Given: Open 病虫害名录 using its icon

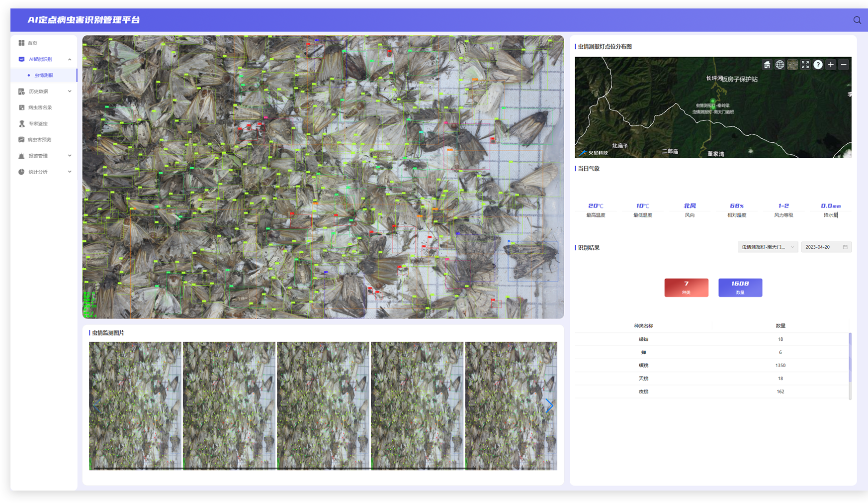Looking at the screenshot, I should coord(21,107).
